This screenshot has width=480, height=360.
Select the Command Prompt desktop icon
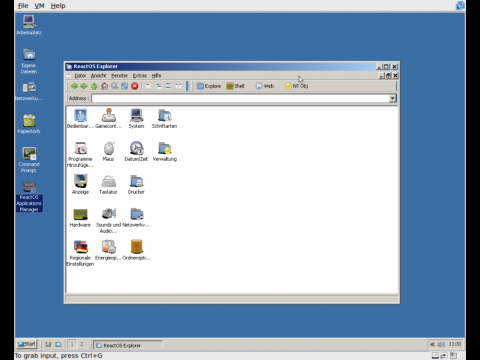pos(29,160)
